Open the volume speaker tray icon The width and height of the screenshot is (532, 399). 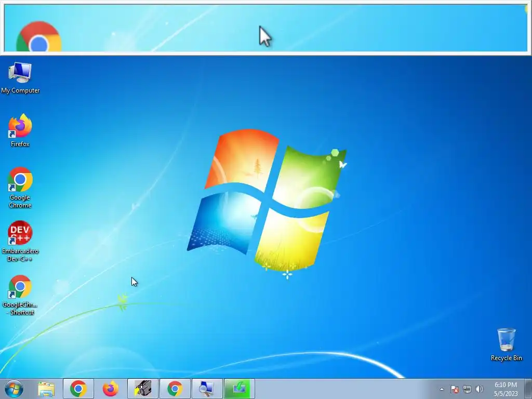click(480, 389)
